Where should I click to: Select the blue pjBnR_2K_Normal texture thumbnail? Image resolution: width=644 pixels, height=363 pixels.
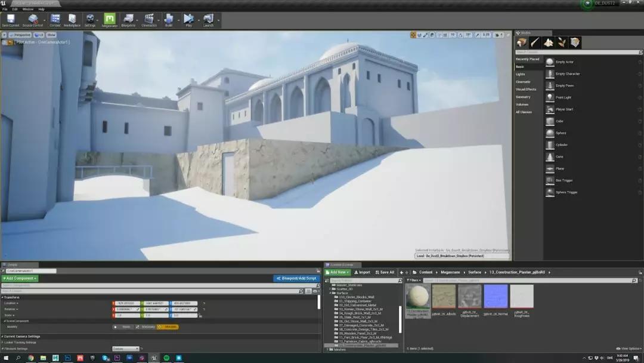[x=496, y=296]
